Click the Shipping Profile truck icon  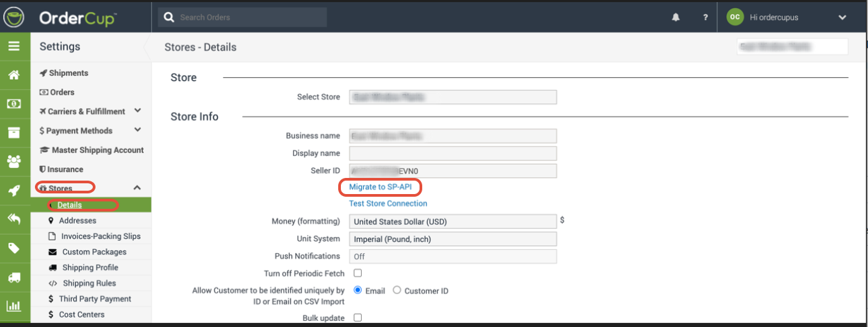52,267
